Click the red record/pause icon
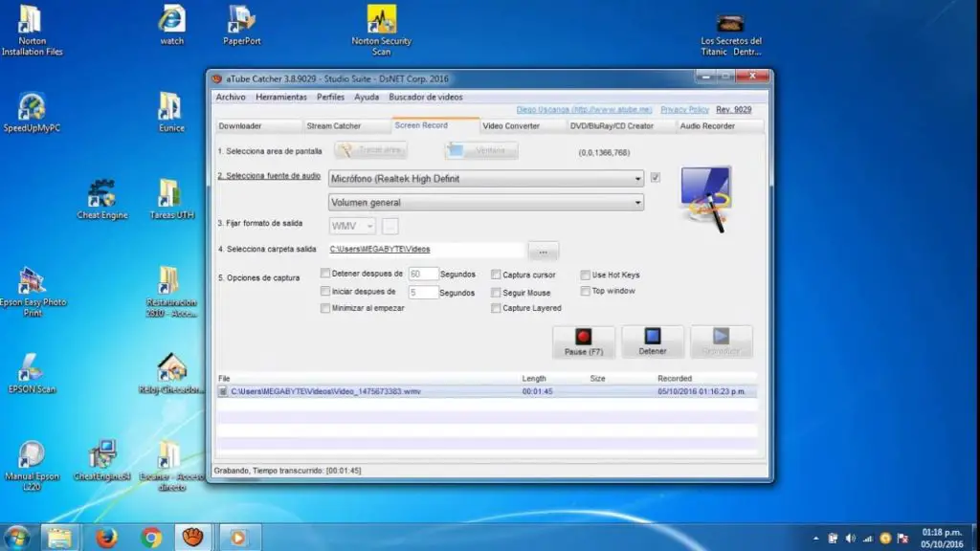Image resolution: width=980 pixels, height=551 pixels. click(583, 337)
